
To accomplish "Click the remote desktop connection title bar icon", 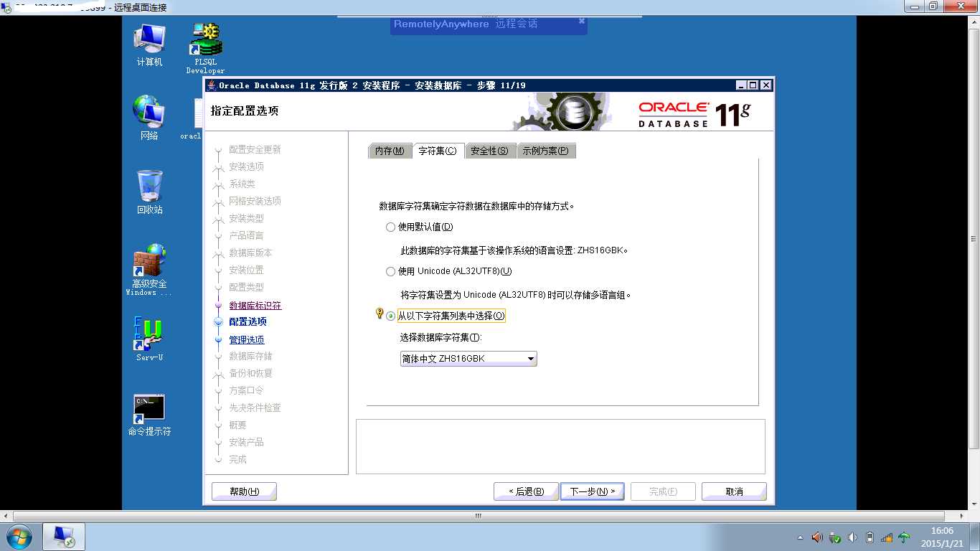I will pyautogui.click(x=6, y=7).
